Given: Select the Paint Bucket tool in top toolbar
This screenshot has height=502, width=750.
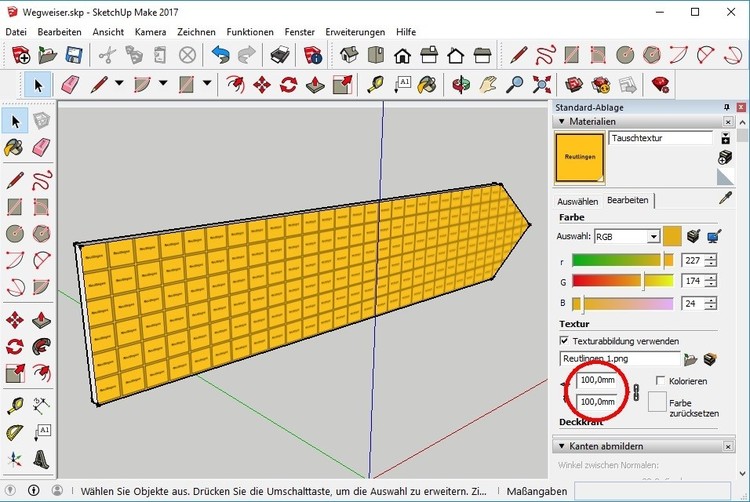Looking at the screenshot, I should pyautogui.click(x=427, y=85).
